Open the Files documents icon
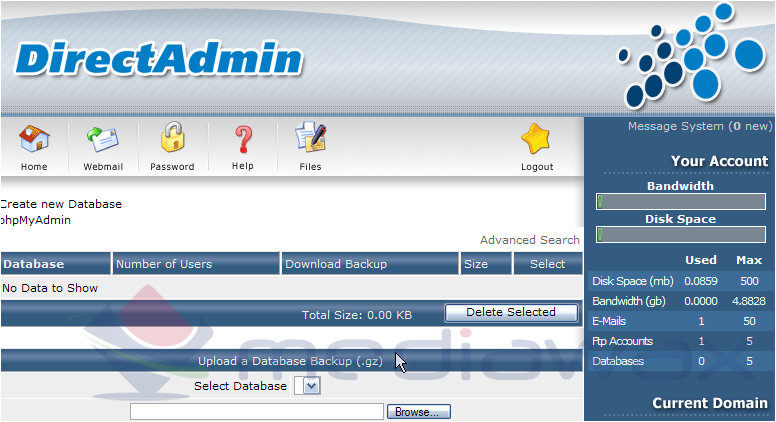Image resolution: width=776 pixels, height=422 pixels. tap(310, 137)
